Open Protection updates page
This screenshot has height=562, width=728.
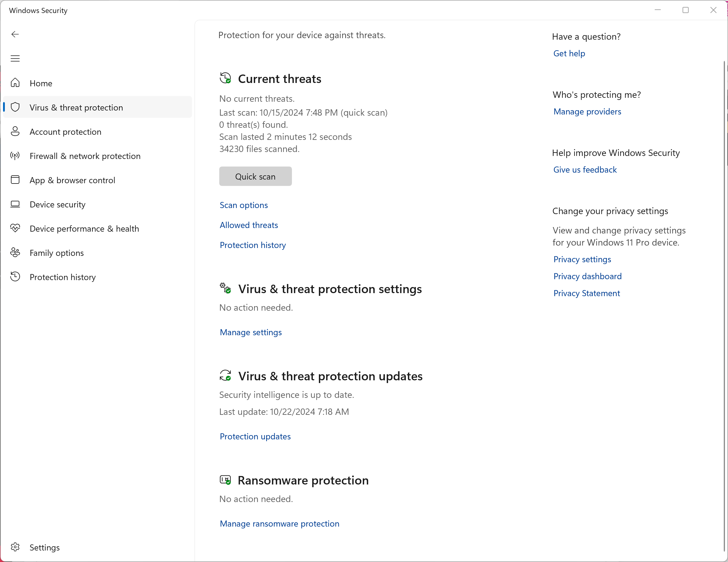click(x=255, y=436)
